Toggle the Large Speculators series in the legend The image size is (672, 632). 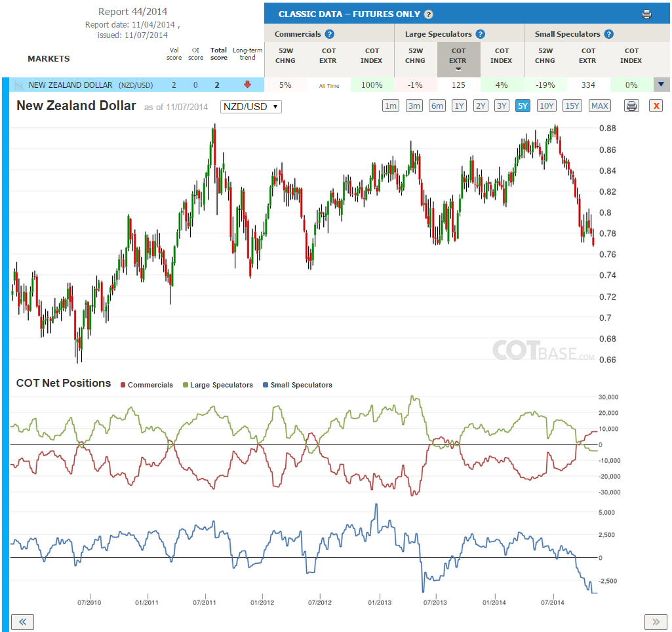218,385
